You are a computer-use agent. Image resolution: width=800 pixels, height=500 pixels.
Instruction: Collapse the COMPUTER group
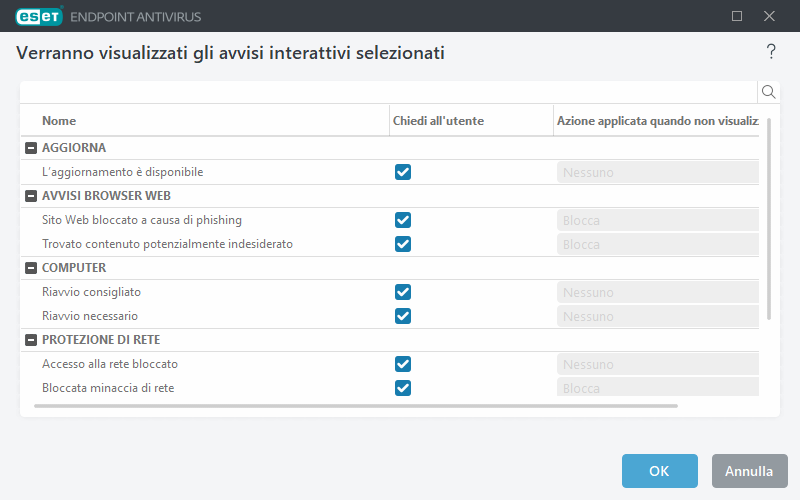point(31,268)
